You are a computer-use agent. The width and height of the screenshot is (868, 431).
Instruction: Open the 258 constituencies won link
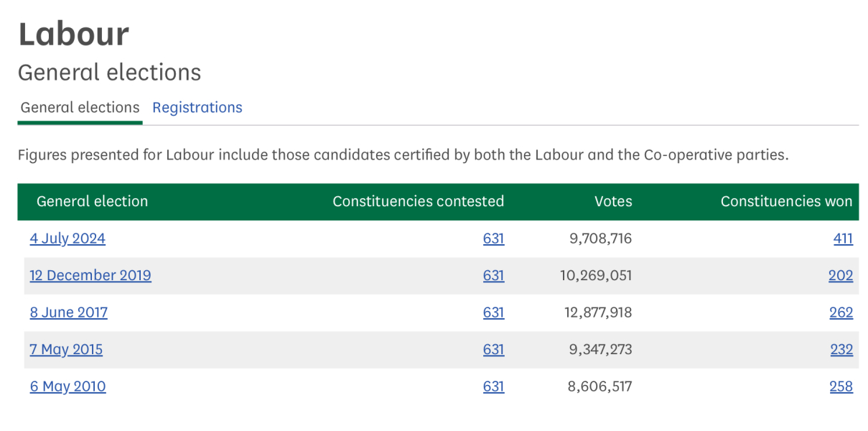841,386
